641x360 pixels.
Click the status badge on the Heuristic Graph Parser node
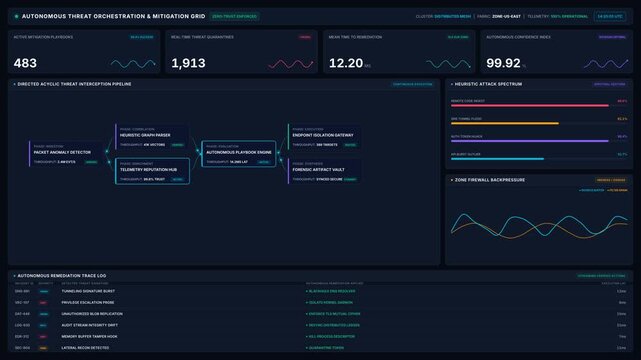[177, 145]
